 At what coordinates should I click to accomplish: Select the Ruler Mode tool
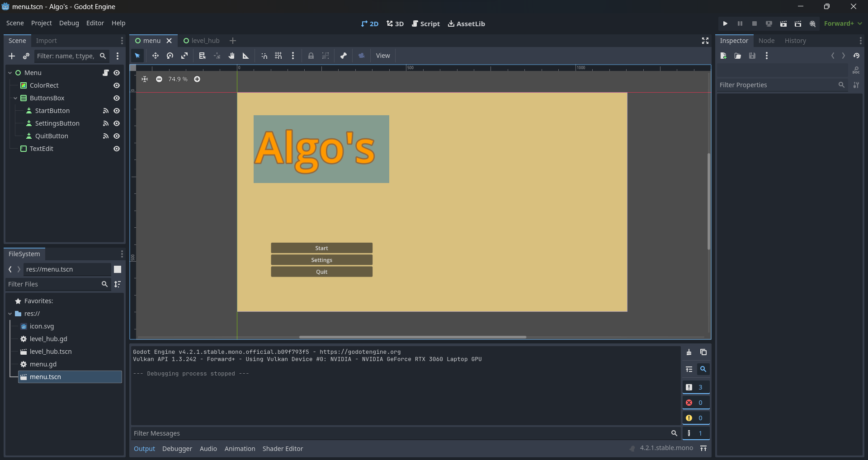[246, 56]
